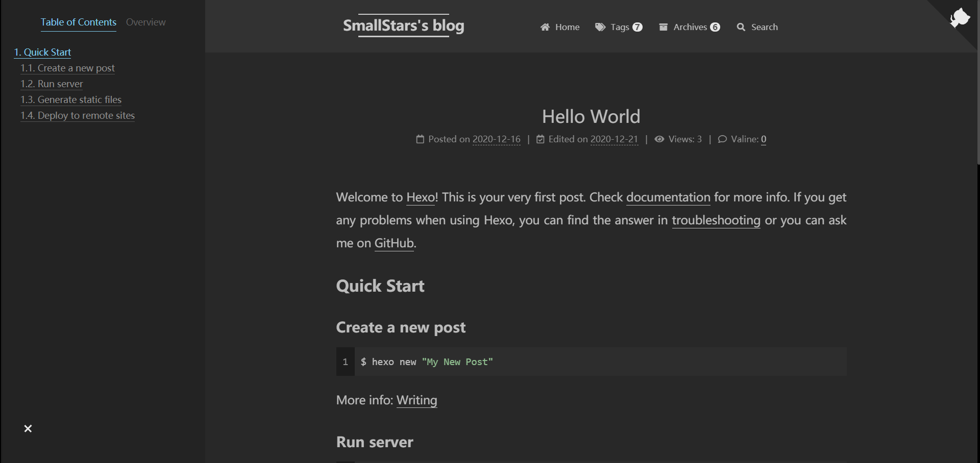This screenshot has height=463, width=980.
Task: Click the Archives box icon
Action: (664, 27)
